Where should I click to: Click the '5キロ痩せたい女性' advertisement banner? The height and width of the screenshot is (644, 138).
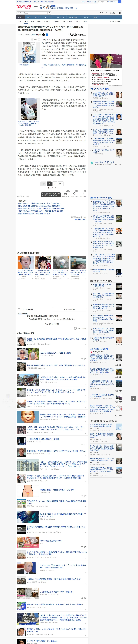(x=106, y=70)
